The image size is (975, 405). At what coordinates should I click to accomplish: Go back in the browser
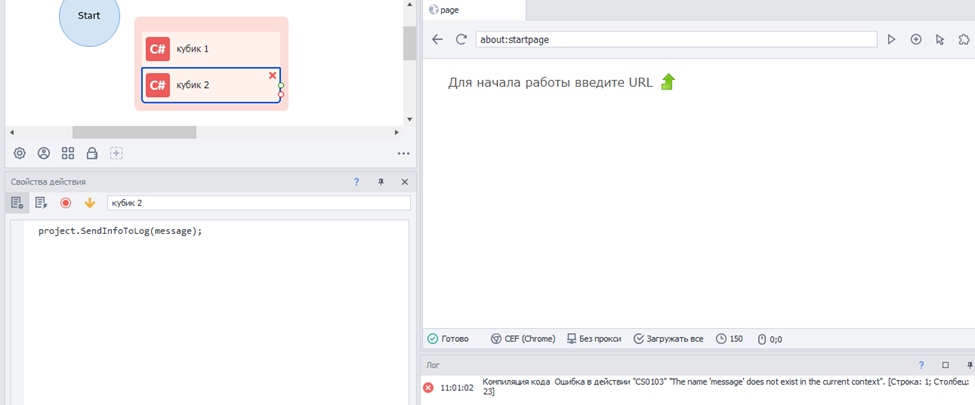[438, 39]
